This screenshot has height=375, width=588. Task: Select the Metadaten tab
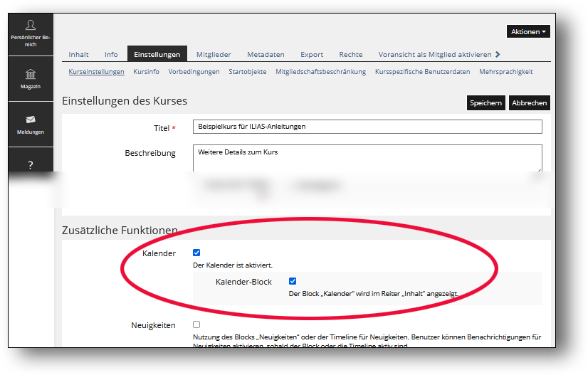click(266, 54)
